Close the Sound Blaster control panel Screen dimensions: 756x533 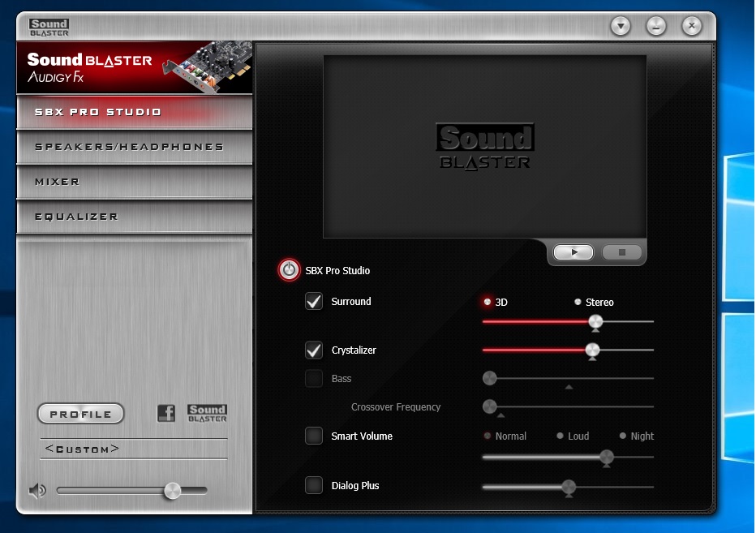[692, 26]
